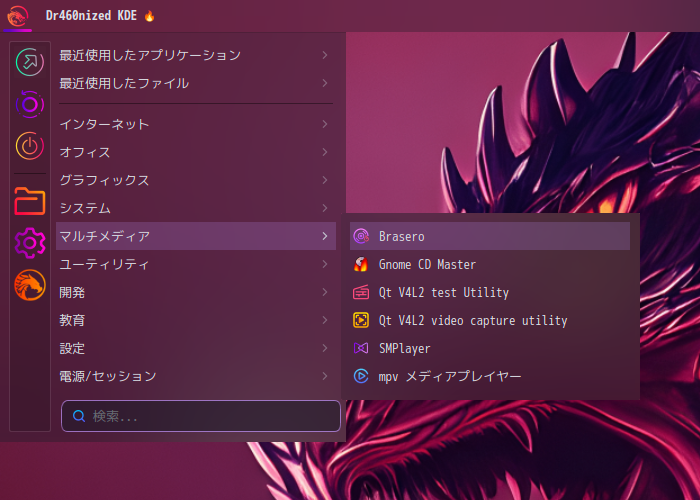Expand インターネット submenu chevron
The height and width of the screenshot is (500, 700).
pos(325,124)
